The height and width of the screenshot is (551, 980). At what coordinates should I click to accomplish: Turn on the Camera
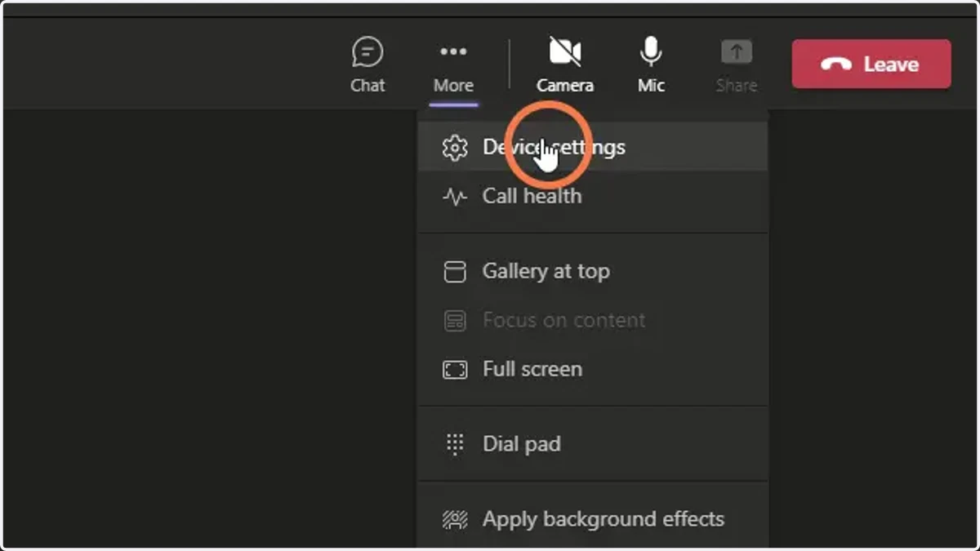click(565, 64)
